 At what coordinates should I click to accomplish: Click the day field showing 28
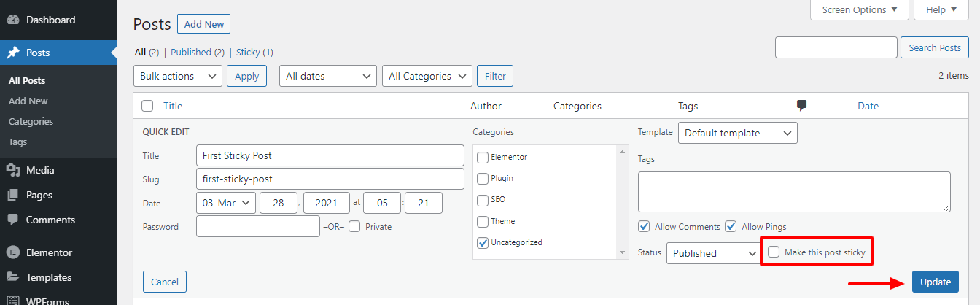(x=279, y=203)
